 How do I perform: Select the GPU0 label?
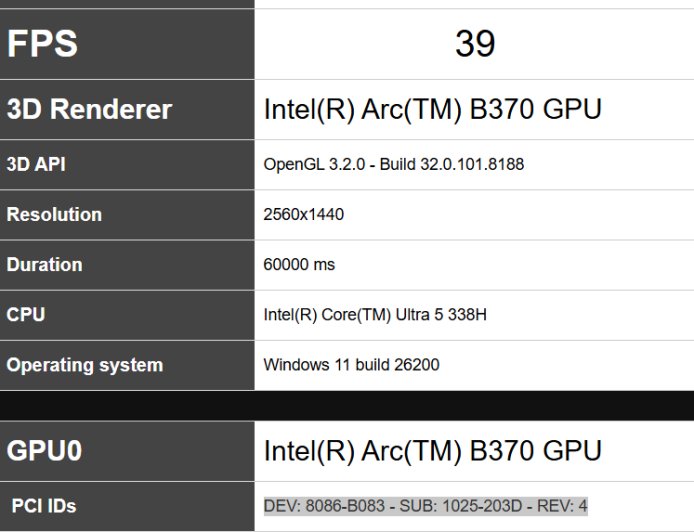point(44,451)
